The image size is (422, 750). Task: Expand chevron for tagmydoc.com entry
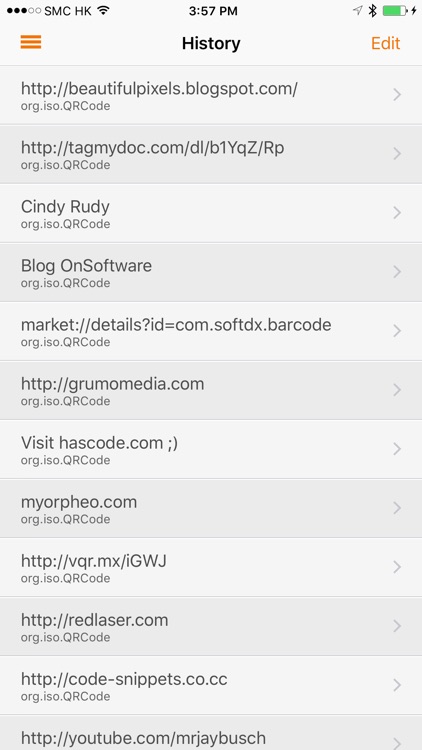397,154
